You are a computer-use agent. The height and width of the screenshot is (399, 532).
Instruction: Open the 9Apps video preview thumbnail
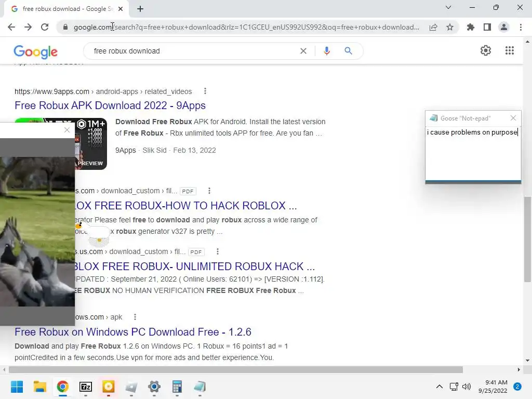(x=90, y=143)
